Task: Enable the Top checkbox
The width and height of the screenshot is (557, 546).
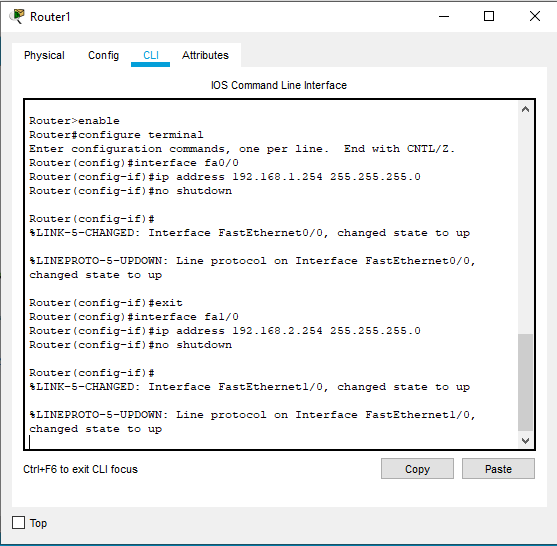Action: 18,523
